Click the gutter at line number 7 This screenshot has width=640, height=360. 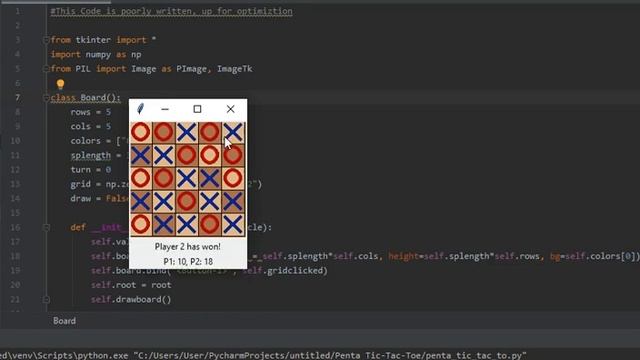18,98
